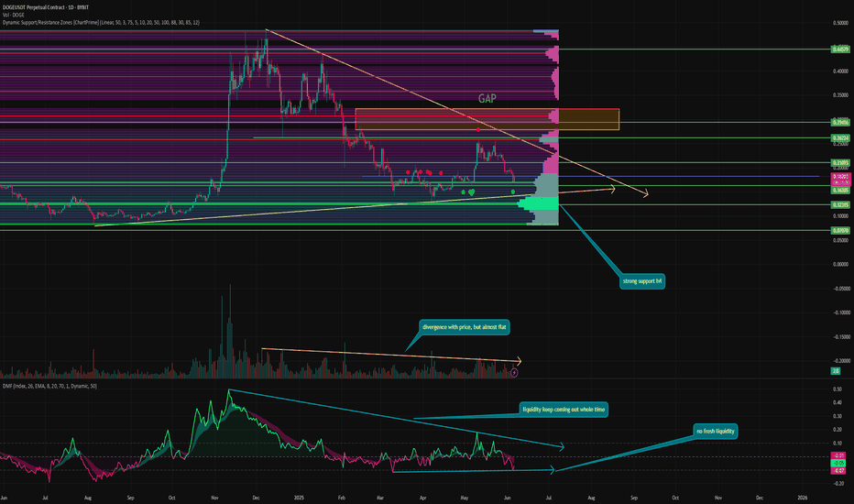
Task: Click the Apr label on the time axis
Action: click(x=422, y=498)
